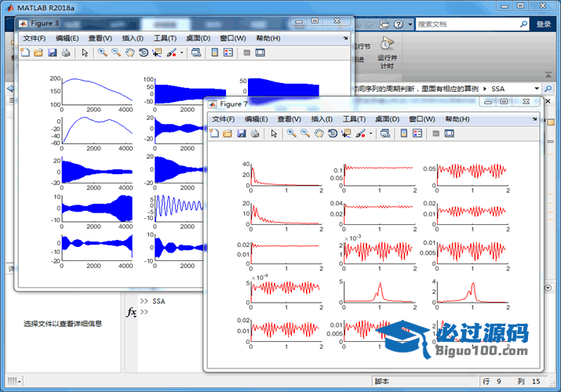The width and height of the screenshot is (561, 392).
Task: Click MATLAB documentation search magnifier icon
Action: click(x=523, y=24)
